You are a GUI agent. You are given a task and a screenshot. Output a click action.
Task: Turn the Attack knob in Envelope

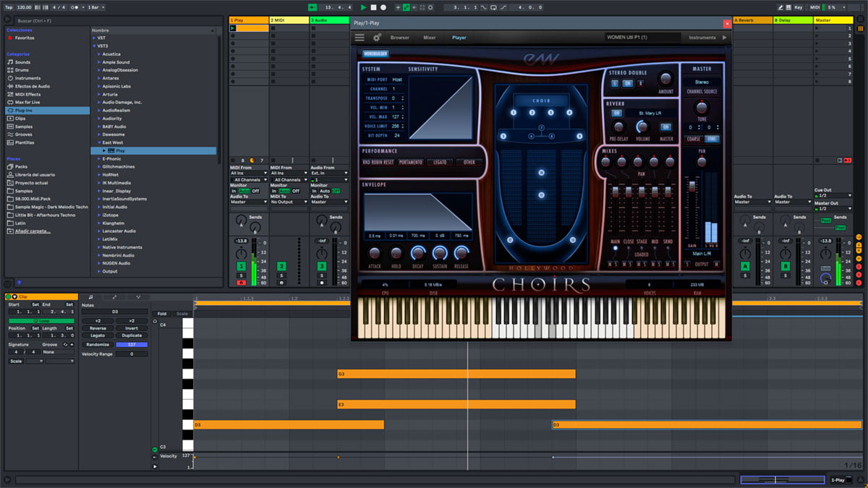375,253
